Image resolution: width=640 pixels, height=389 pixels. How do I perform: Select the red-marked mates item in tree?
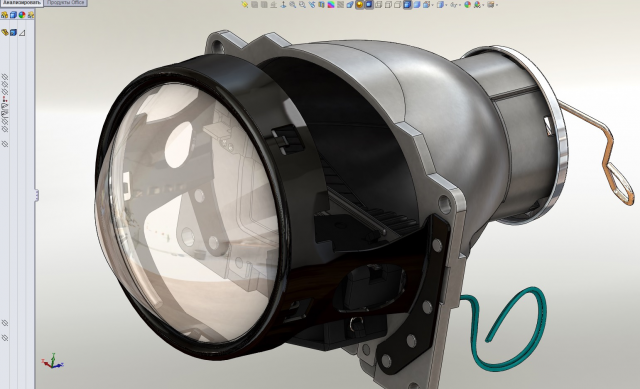pyautogui.click(x=5, y=99)
